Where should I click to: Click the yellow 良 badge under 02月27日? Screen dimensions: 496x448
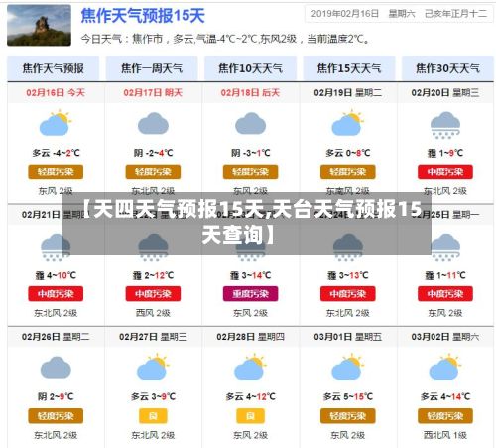point(153,416)
